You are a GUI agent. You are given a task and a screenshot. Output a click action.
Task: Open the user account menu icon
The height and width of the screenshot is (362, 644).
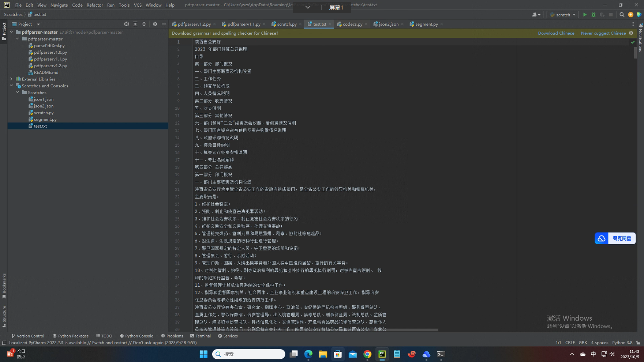[536, 15]
